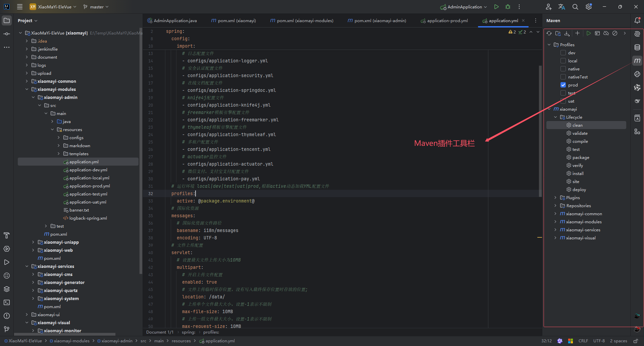Select the package lifecycle goal
The image size is (644, 346).
click(x=581, y=157)
